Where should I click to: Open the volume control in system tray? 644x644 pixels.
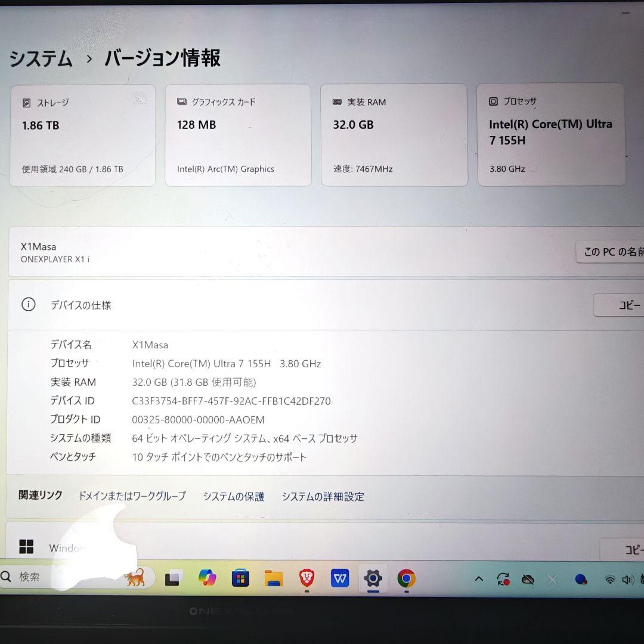[x=628, y=578]
